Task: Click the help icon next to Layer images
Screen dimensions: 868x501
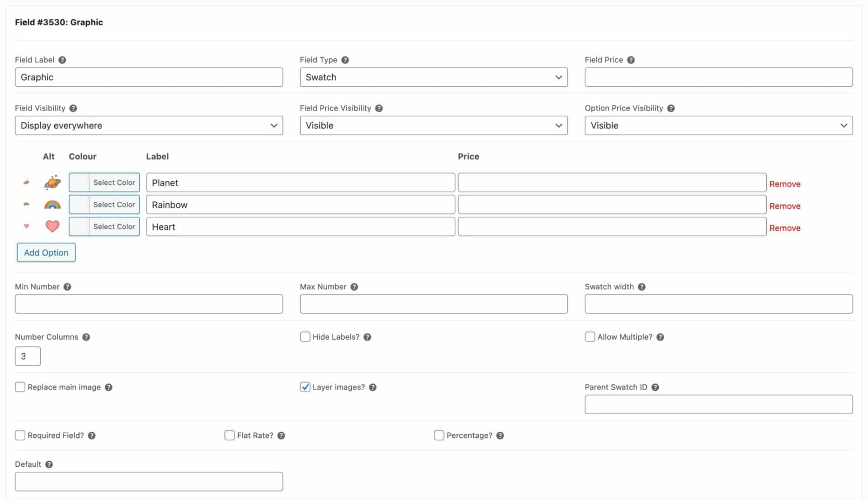Action: pos(373,387)
